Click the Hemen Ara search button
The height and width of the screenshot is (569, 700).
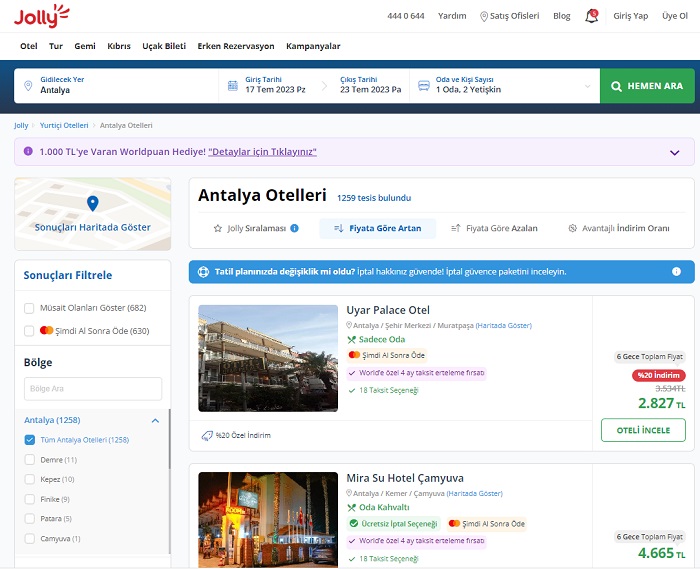[x=647, y=86]
